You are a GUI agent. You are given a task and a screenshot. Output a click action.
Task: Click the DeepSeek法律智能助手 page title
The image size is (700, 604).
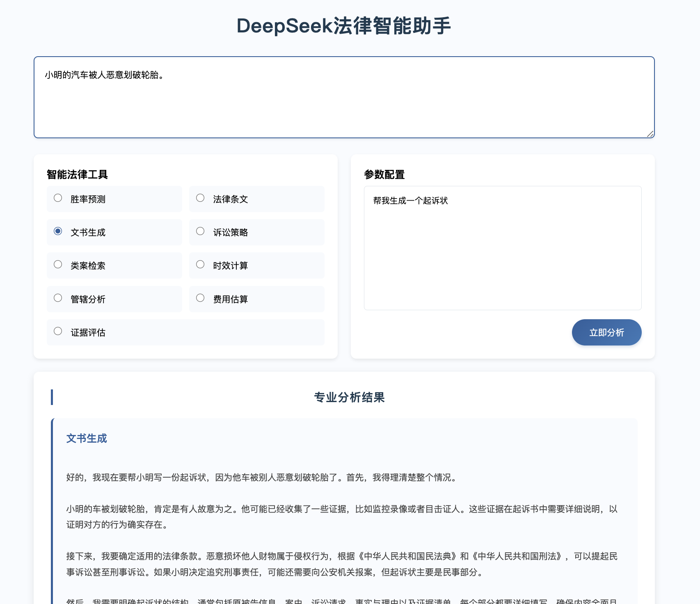[x=344, y=26]
